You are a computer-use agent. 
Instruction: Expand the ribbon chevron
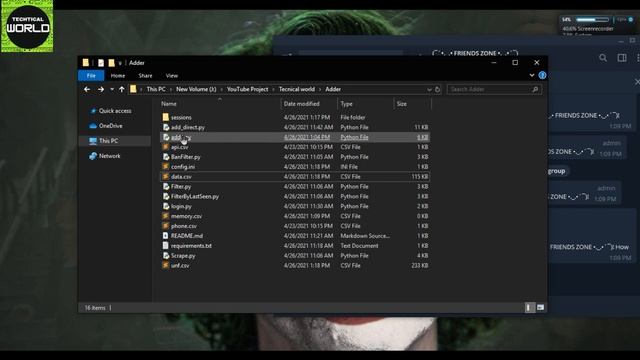[x=531, y=75]
